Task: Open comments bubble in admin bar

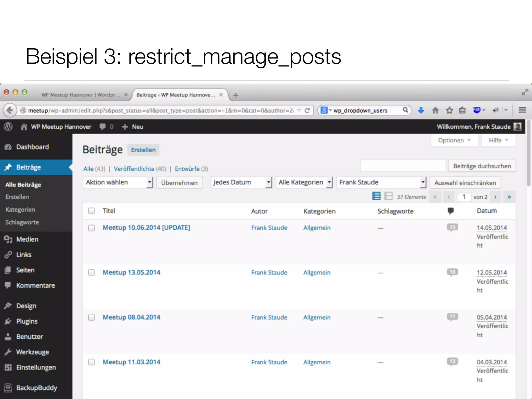Action: pyautogui.click(x=106, y=127)
